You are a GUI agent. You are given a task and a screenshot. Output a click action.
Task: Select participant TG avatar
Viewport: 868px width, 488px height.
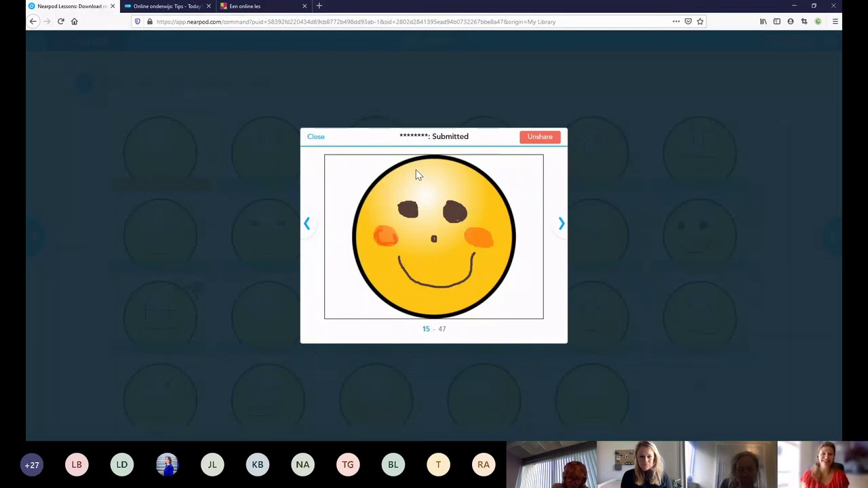(348, 465)
